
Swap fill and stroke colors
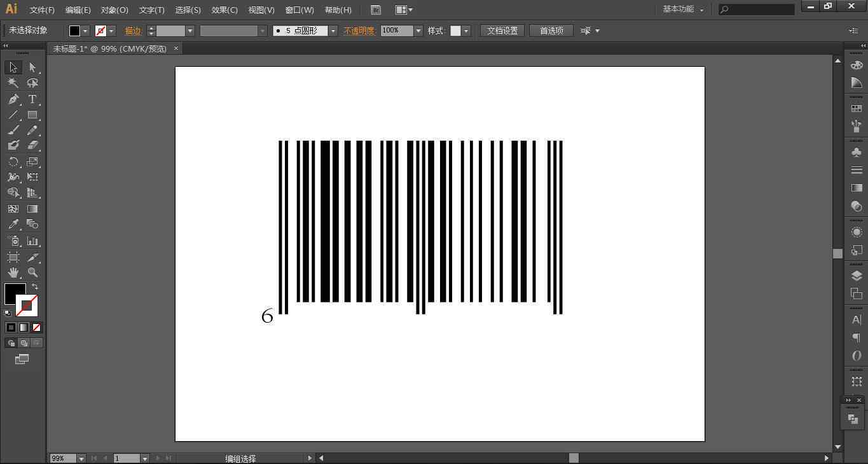pos(34,287)
